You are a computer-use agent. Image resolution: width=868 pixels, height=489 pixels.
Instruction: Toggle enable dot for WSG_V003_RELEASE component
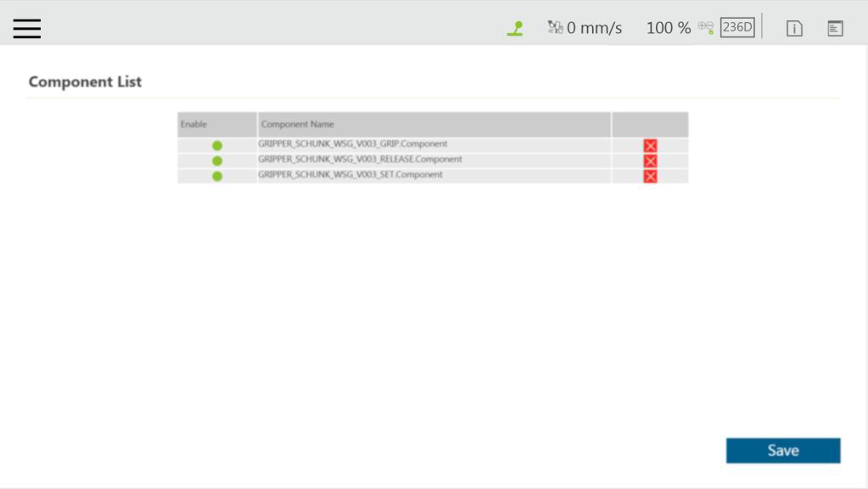[217, 160]
